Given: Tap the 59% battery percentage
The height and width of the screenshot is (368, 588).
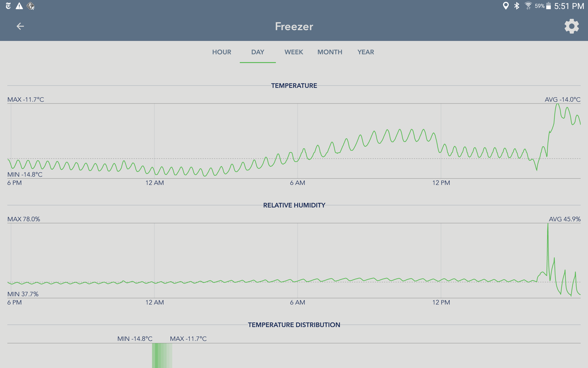Looking at the screenshot, I should pyautogui.click(x=539, y=6).
